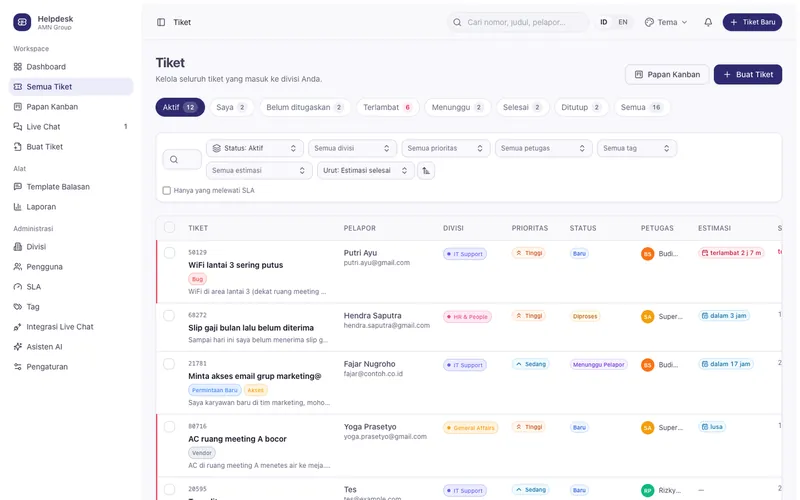
Task: Click the terlambat 2 j 7 m badge
Action: (x=731, y=253)
